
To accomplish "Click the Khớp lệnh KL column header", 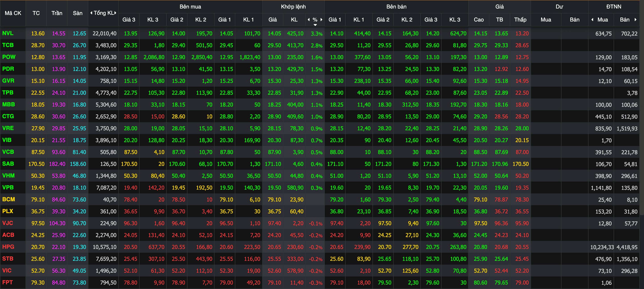I will coord(294,19).
